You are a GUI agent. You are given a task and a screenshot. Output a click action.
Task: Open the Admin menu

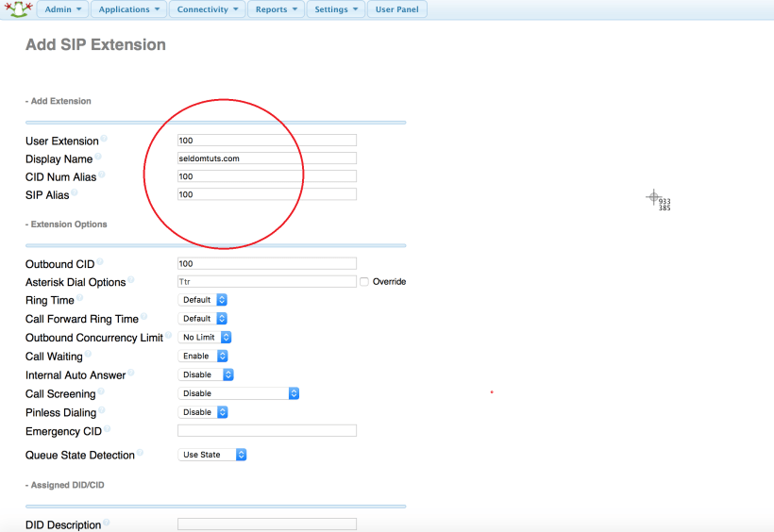click(63, 9)
